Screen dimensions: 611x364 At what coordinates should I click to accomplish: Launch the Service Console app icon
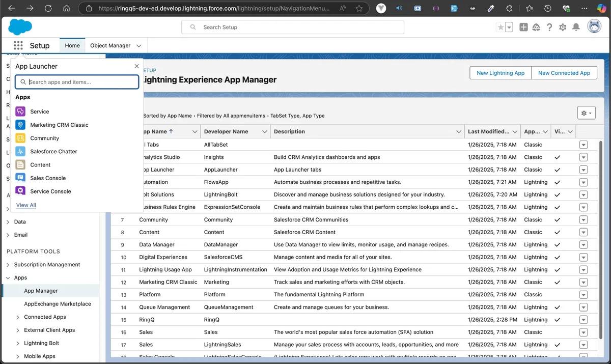(x=20, y=191)
